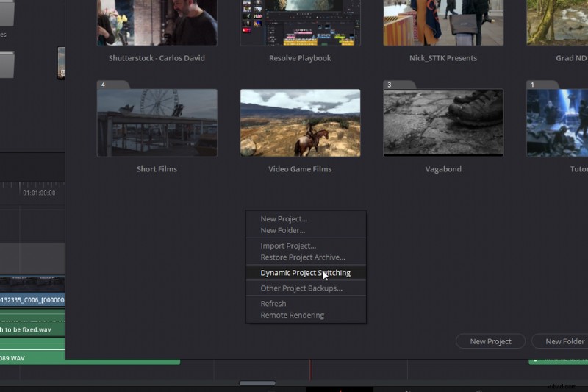
Task: Select the Nick_STTK Presents project thumbnail
Action: tap(443, 23)
